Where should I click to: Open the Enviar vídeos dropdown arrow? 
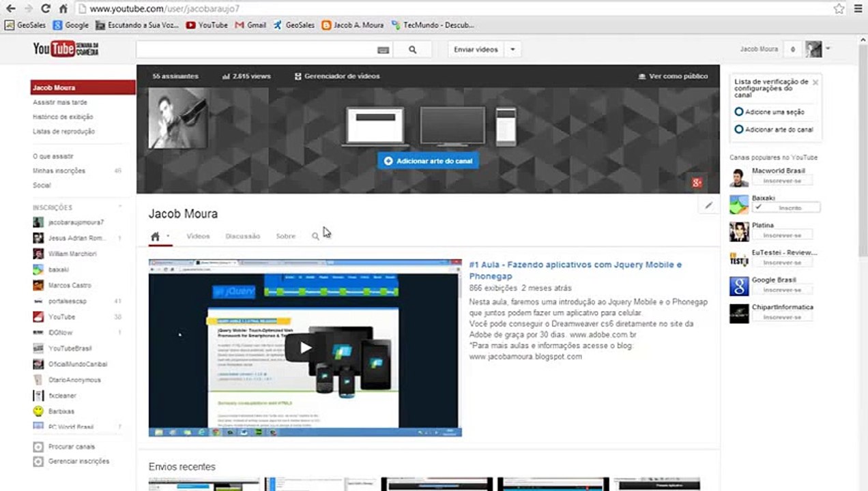513,50
